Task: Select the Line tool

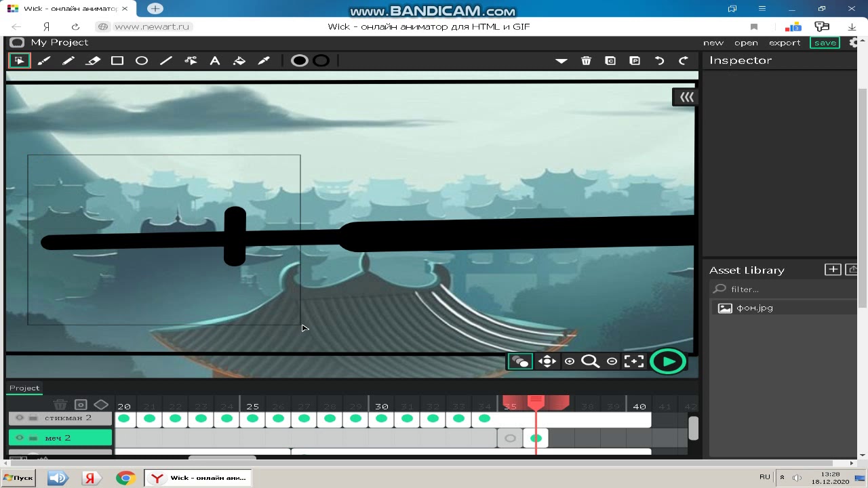Action: click(x=166, y=60)
